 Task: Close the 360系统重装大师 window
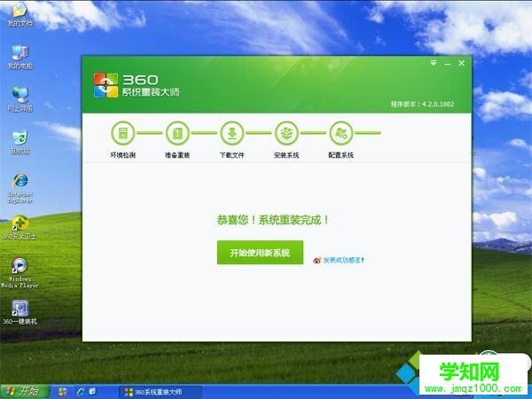click(461, 63)
